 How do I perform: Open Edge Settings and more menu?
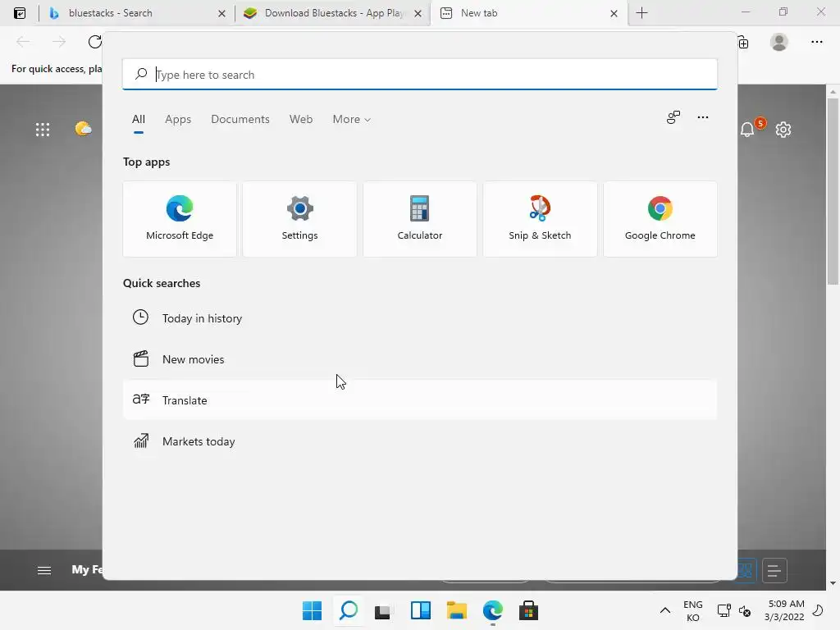coord(816,42)
